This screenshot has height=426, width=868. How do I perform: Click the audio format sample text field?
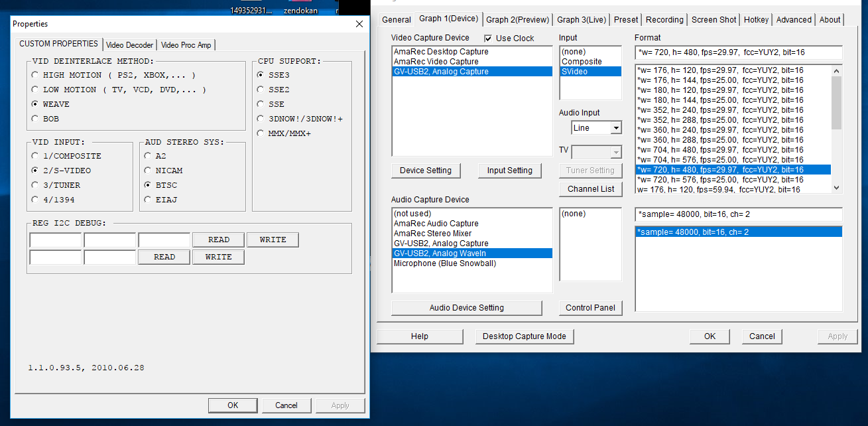(x=738, y=214)
